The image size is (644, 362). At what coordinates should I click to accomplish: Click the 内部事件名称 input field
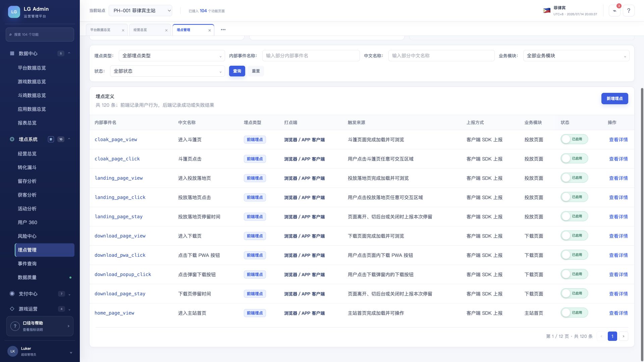pyautogui.click(x=311, y=56)
